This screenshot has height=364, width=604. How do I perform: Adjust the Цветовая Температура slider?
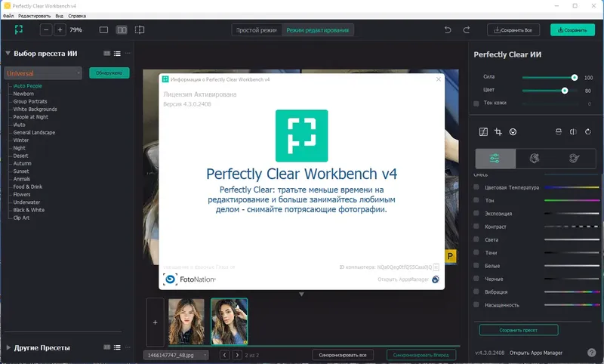(x=572, y=187)
